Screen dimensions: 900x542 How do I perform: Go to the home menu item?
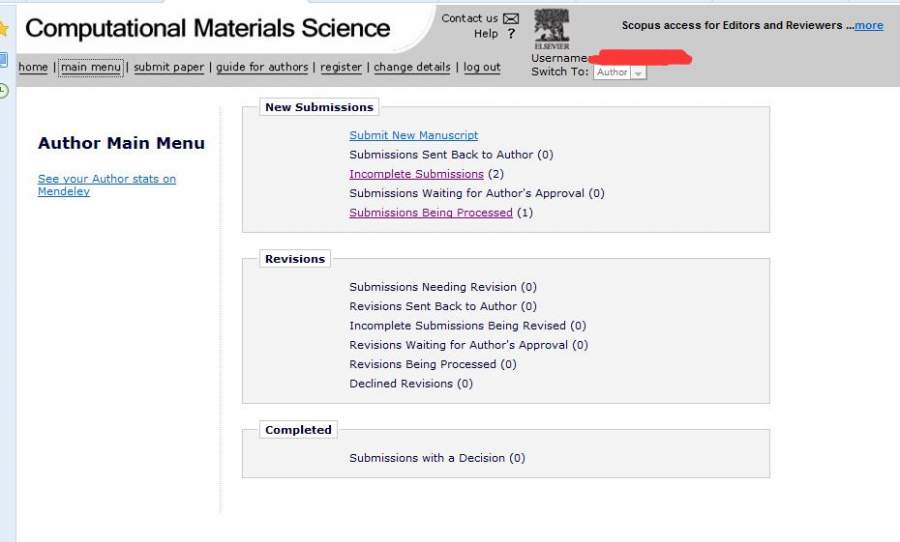pos(33,68)
